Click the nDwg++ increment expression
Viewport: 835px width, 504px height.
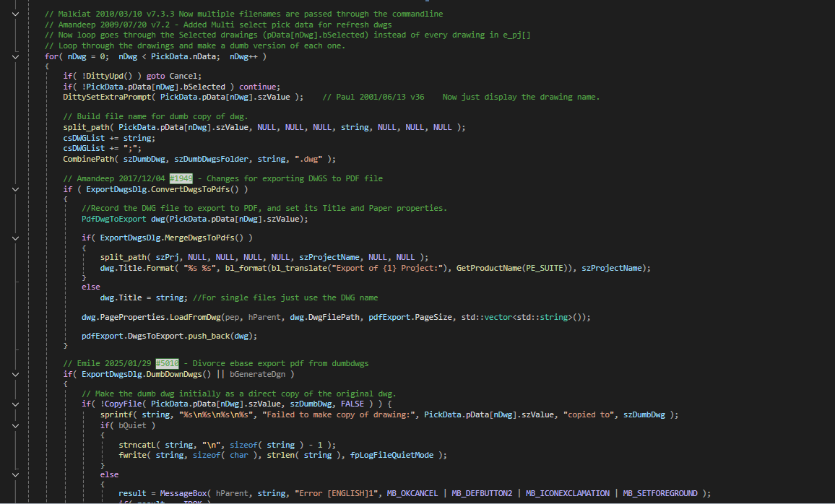(x=243, y=57)
